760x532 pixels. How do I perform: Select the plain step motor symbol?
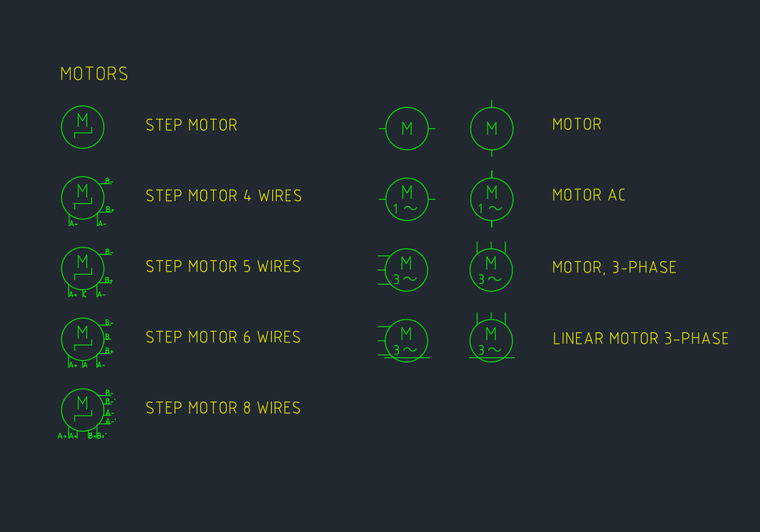pos(83,128)
